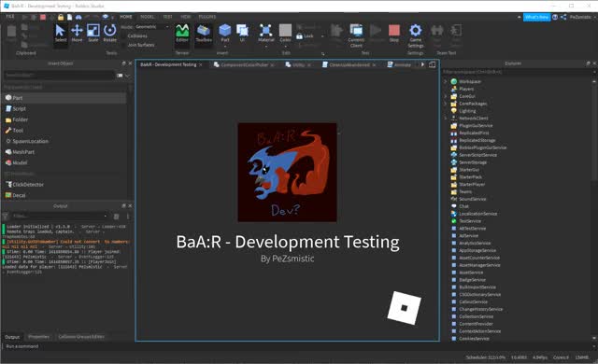Click the padlock icon in quick access bar
598x364 pixels.
click(x=61, y=17)
